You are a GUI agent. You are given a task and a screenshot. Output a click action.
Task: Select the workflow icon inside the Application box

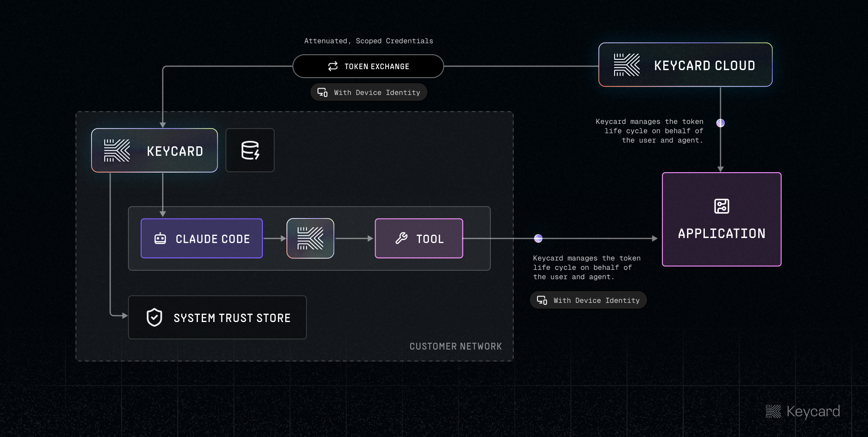pyautogui.click(x=721, y=206)
